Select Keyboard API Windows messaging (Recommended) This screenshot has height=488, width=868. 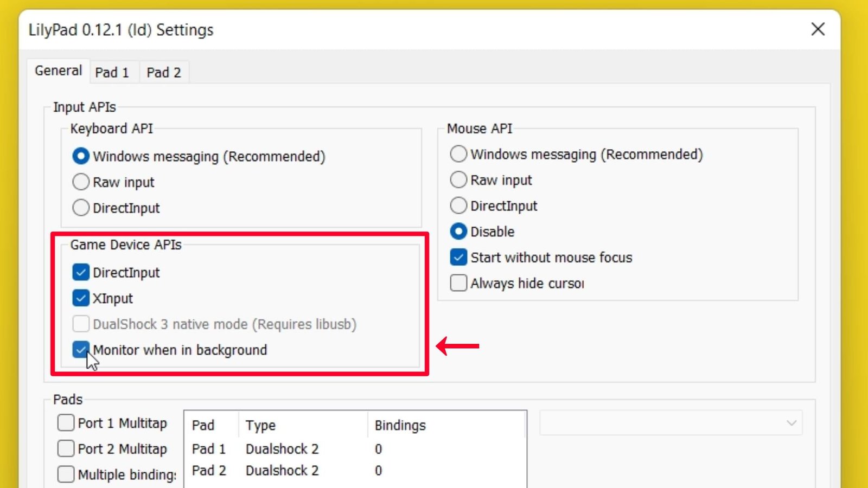click(81, 157)
